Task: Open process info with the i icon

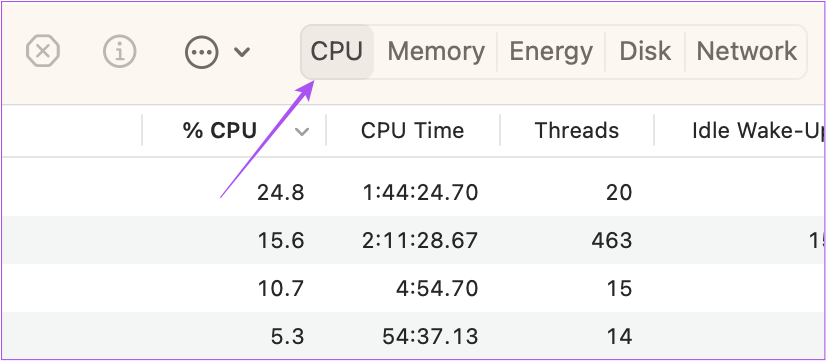Action: click(x=120, y=52)
